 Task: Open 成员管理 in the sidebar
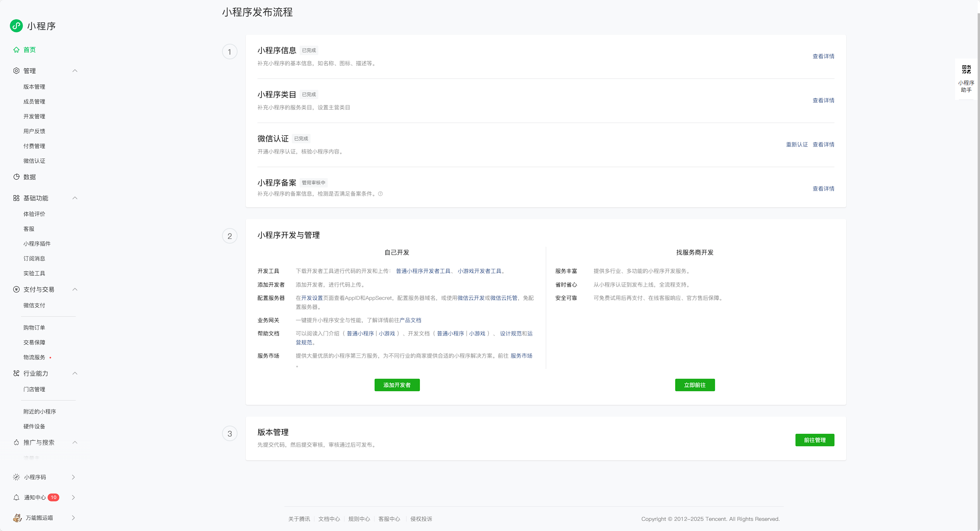tap(34, 102)
